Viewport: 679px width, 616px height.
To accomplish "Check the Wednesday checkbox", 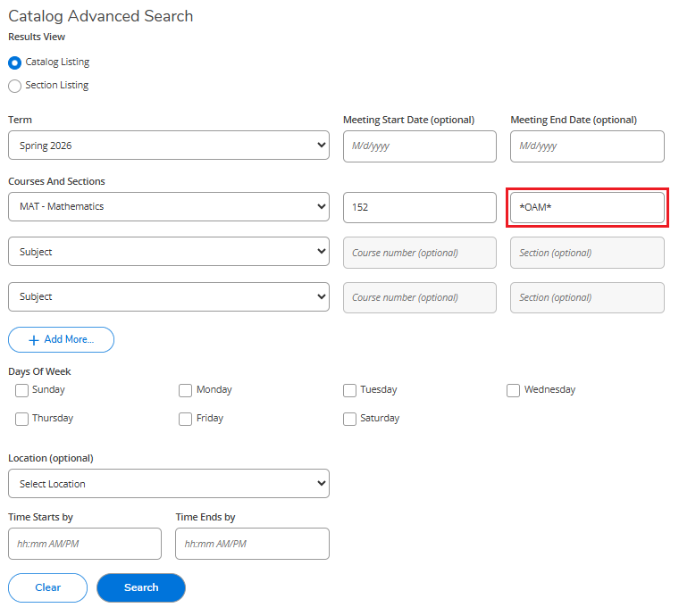I will pyautogui.click(x=514, y=390).
